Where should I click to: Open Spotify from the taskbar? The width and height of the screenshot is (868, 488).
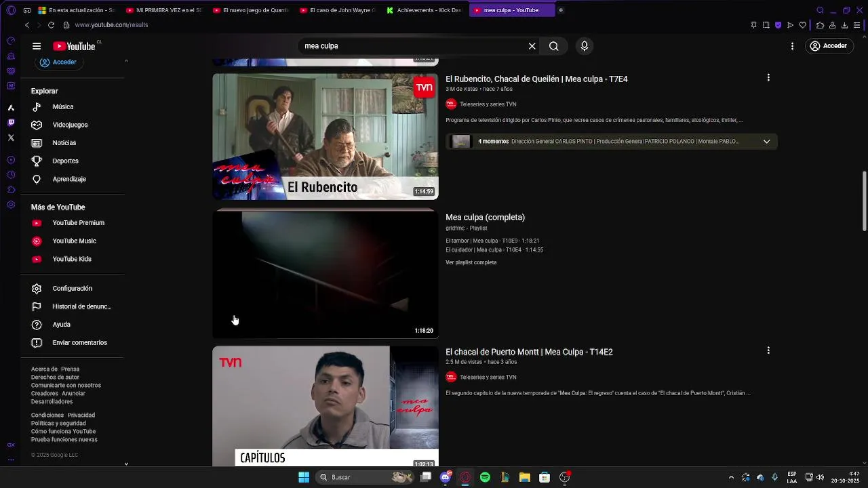coord(485,477)
